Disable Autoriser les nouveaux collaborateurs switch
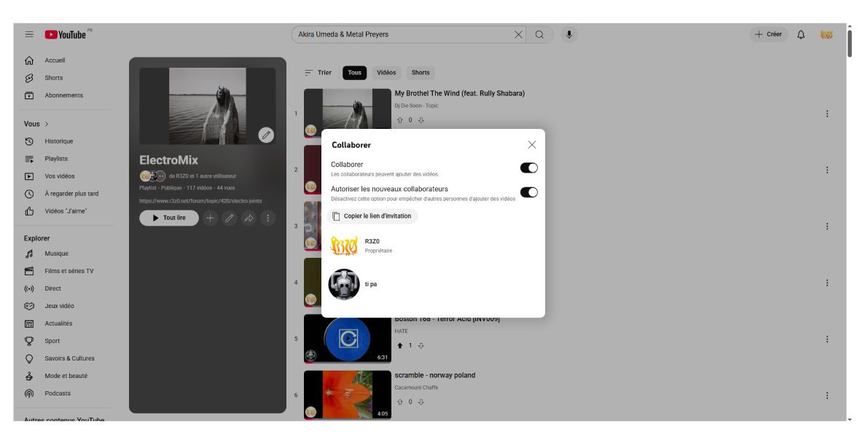Image resolution: width=868 pixels, height=437 pixels. [528, 192]
